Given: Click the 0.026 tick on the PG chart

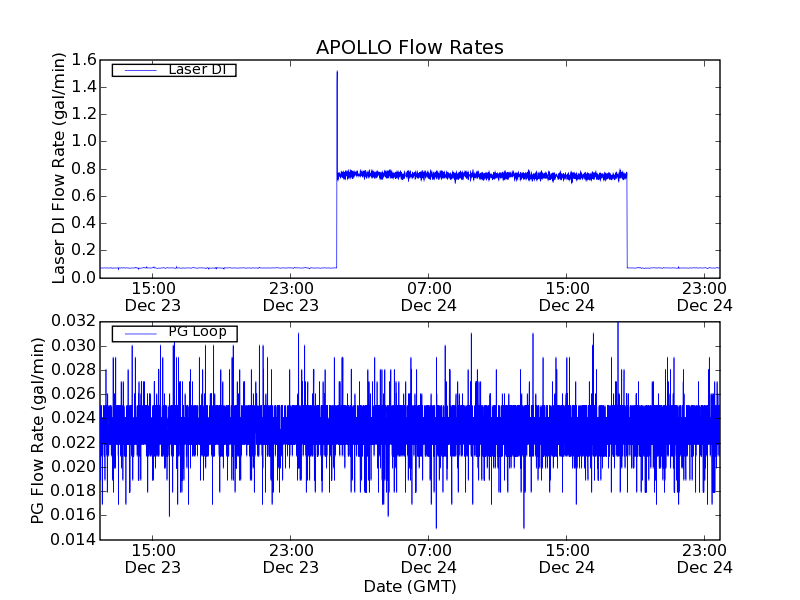Looking at the screenshot, I should (73, 394).
